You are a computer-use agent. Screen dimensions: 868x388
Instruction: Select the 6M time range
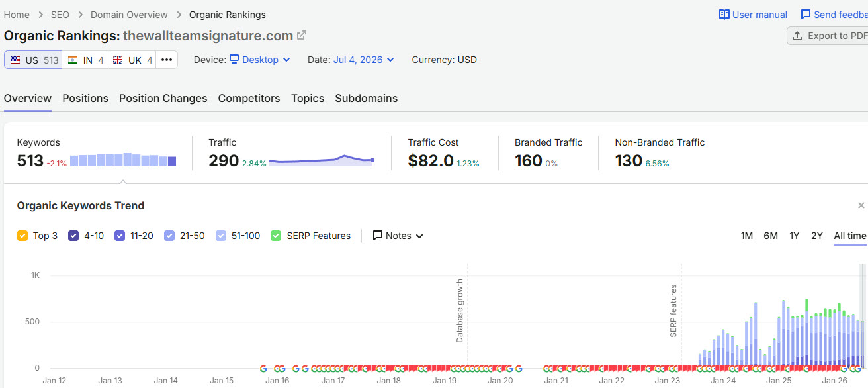[x=771, y=236]
